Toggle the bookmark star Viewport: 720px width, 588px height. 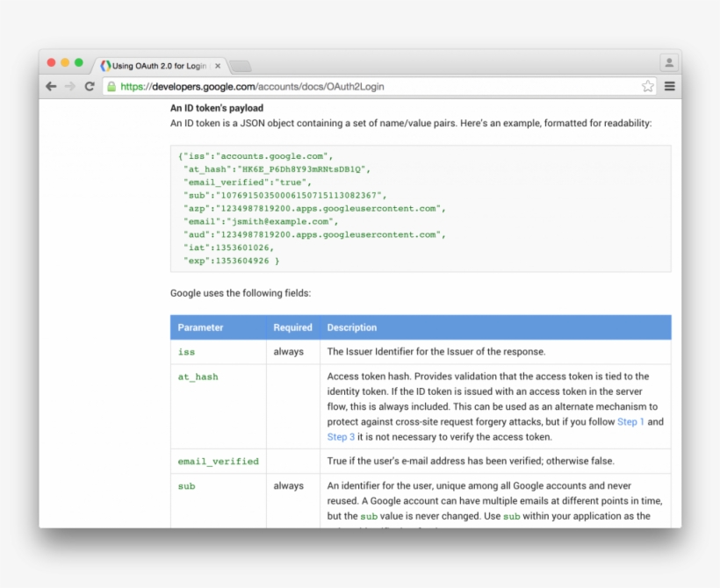(647, 86)
